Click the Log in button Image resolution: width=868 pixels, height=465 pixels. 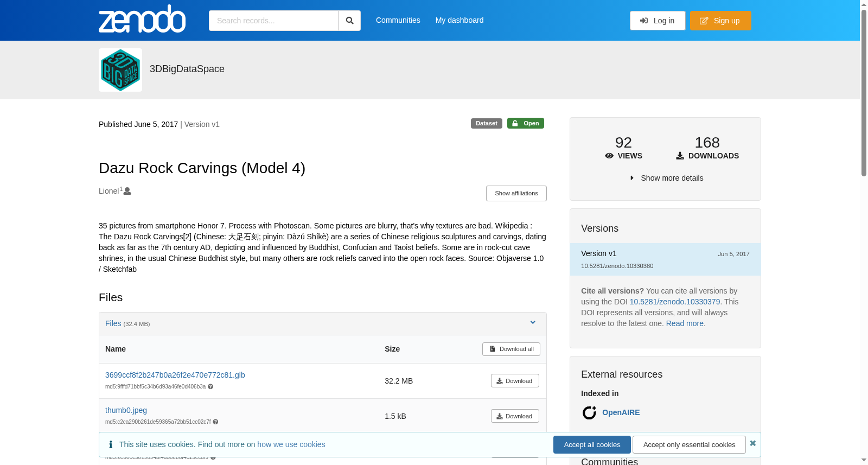coord(658,21)
